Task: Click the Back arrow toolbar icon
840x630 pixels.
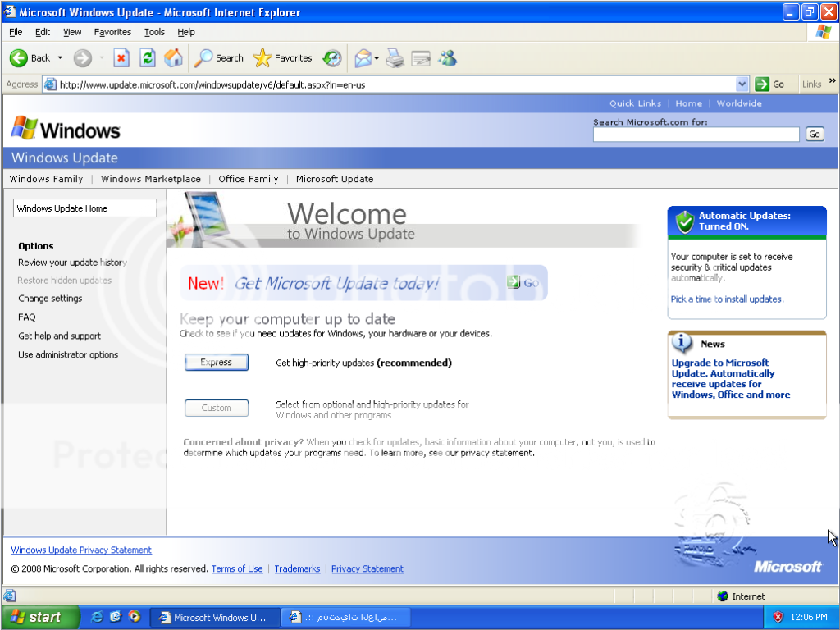Action: click(x=19, y=58)
